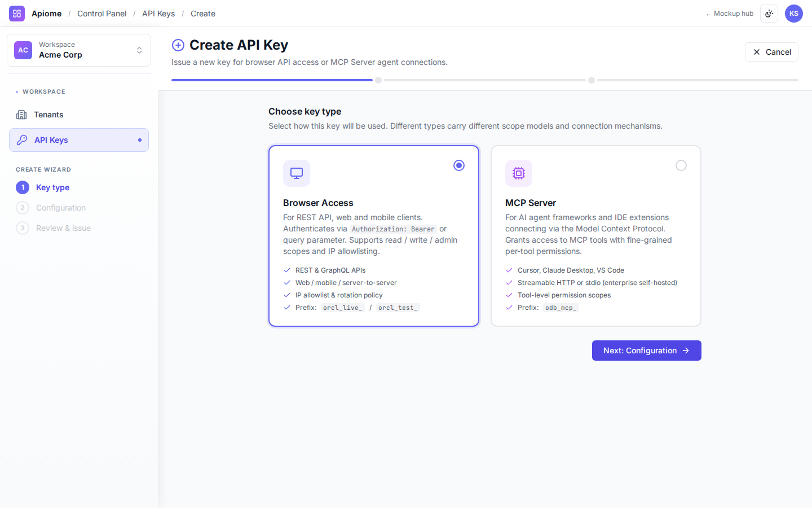Screen dimensions: 812x508
Task: Click the Authorization: Bearer code text
Action: pos(394,229)
